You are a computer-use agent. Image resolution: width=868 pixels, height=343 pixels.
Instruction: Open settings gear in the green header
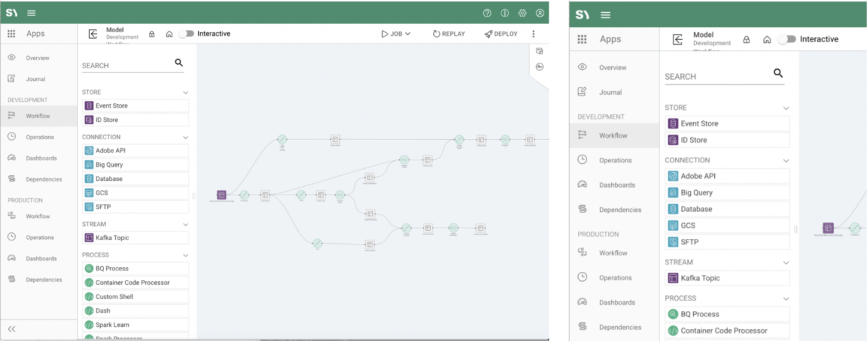click(522, 13)
